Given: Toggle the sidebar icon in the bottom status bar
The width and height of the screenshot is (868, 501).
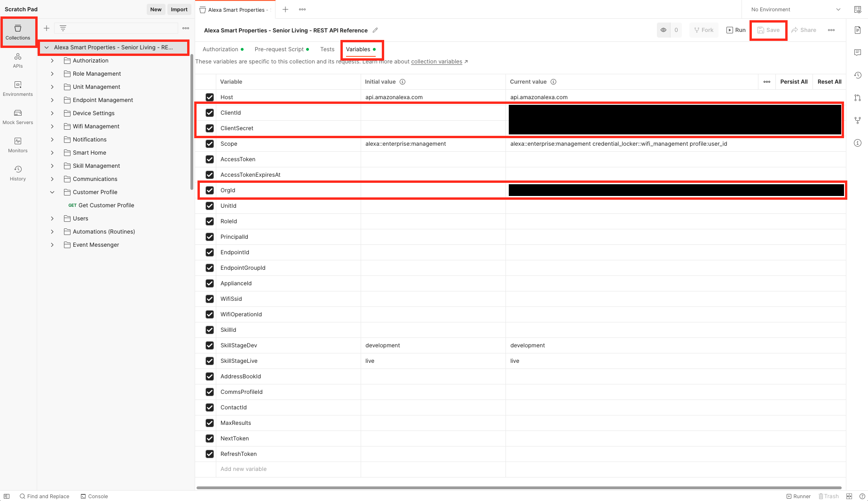Looking at the screenshot, I should pyautogui.click(x=7, y=496).
